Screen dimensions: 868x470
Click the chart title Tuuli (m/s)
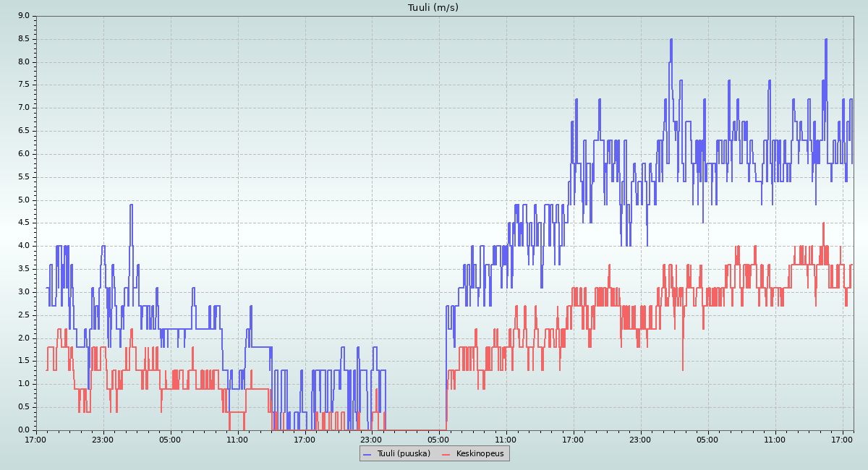(x=433, y=8)
